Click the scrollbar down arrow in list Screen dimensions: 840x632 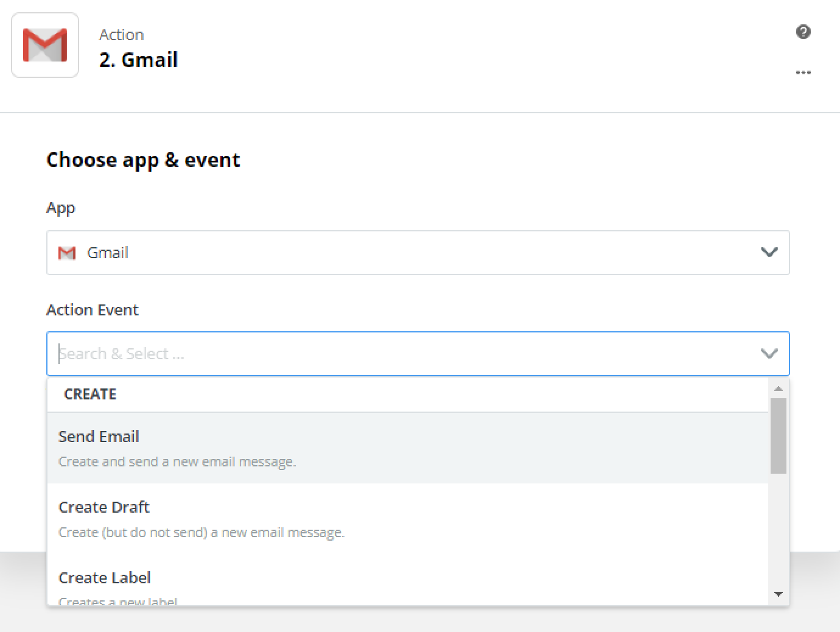pyautogui.click(x=778, y=594)
